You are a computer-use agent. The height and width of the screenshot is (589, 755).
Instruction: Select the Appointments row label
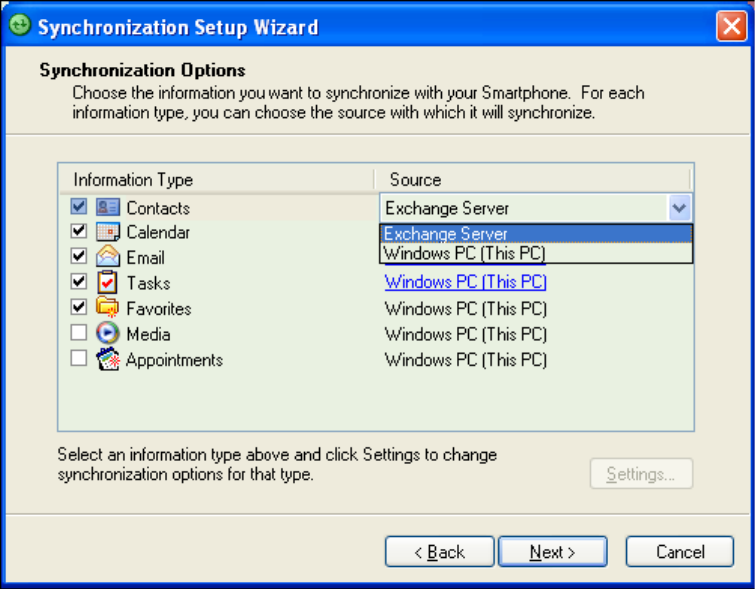[174, 360]
